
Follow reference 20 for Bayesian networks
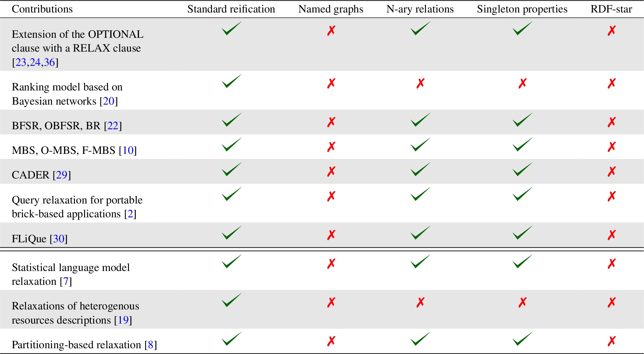pos(109,101)
